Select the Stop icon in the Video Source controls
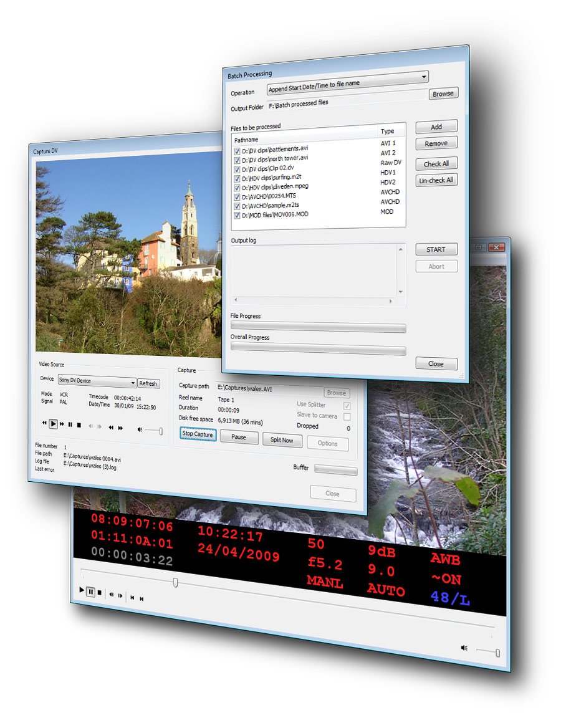This screenshot has height=728, width=566. tap(79, 425)
